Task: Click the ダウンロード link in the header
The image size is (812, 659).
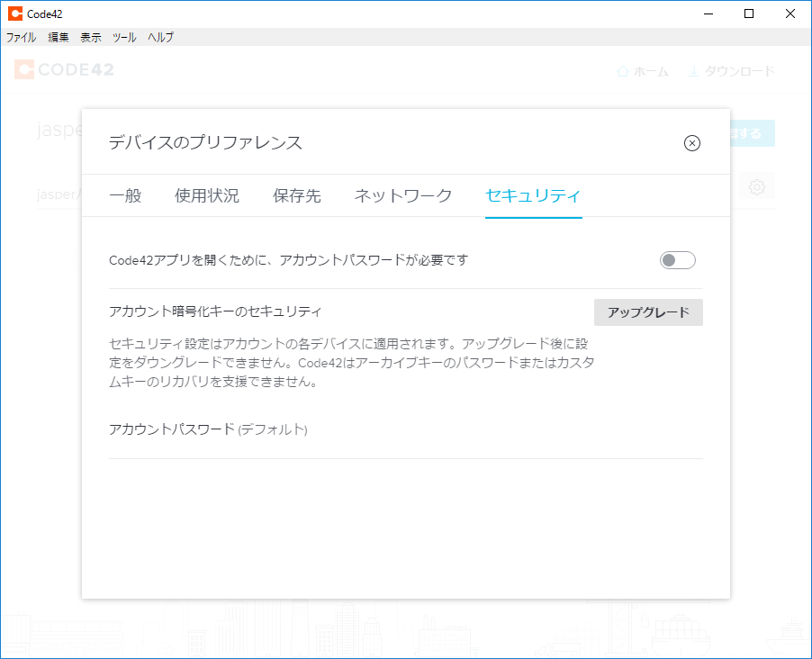Action: [732, 71]
